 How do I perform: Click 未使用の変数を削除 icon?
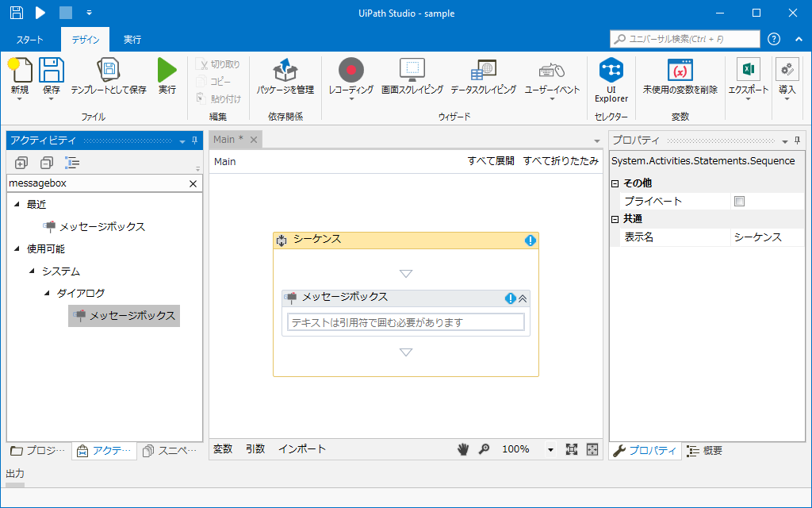pyautogui.click(x=680, y=70)
